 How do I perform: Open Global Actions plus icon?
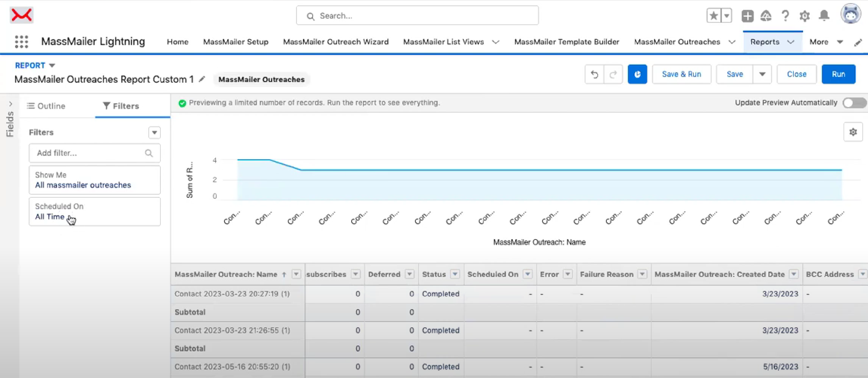pyautogui.click(x=747, y=16)
